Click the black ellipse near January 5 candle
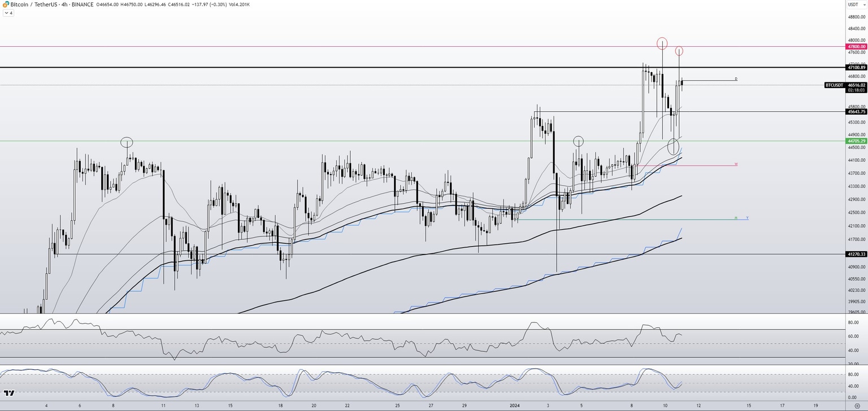This screenshot has height=411, width=868. tap(578, 141)
